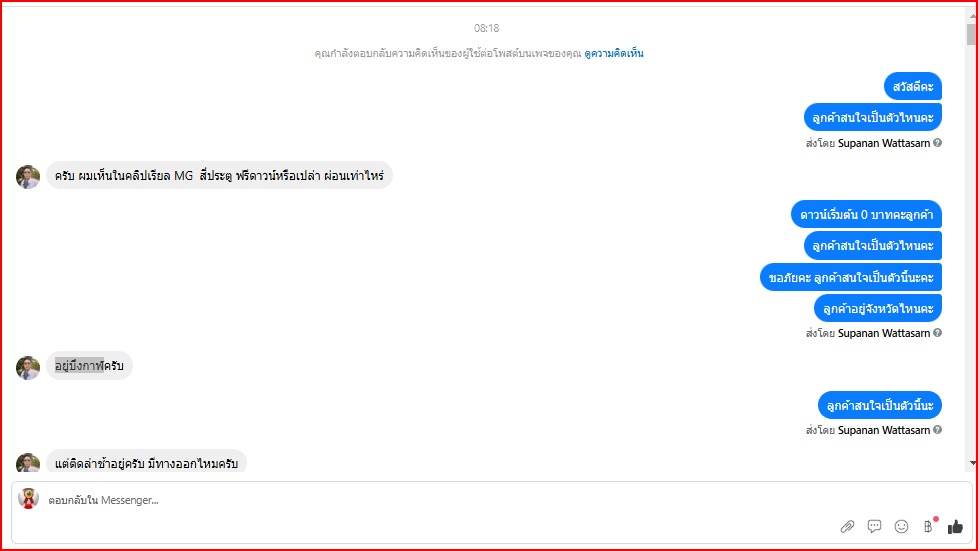
Task: Click the ลูกค้าอยู่จังหวัดไหนคะ bubble
Action: click(x=878, y=308)
